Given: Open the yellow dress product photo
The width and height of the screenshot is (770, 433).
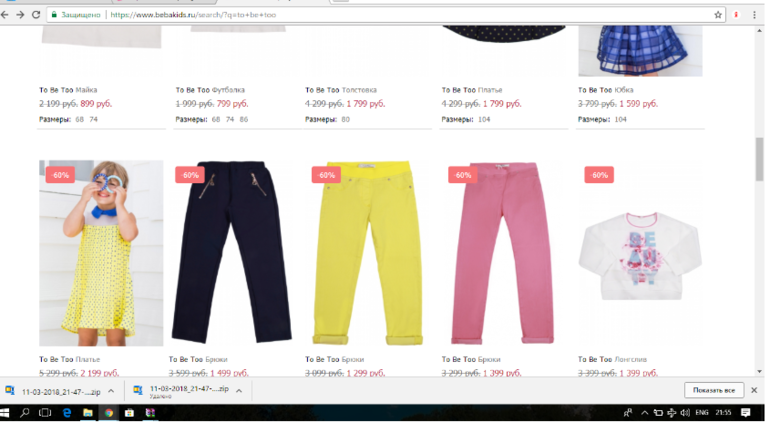Looking at the screenshot, I should pyautogui.click(x=101, y=253).
